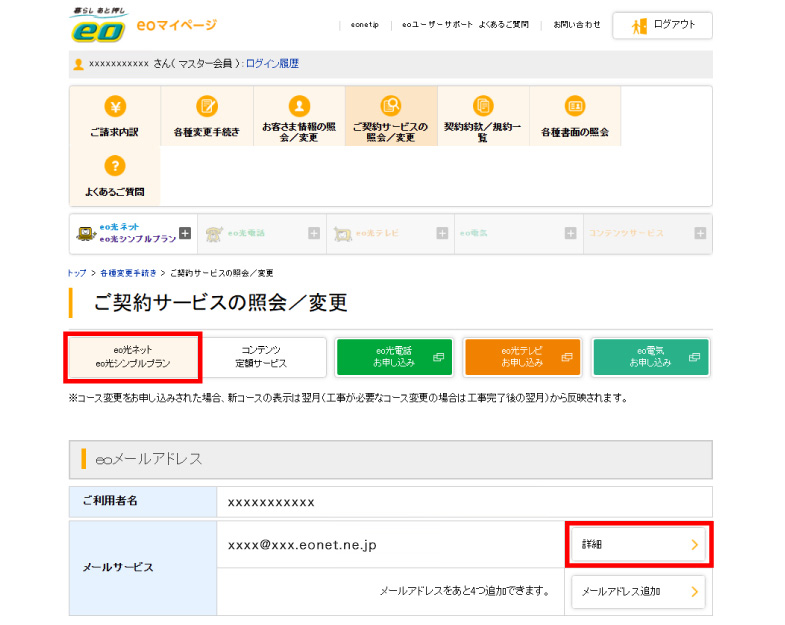Open the お問い合わせ header link

[576, 25]
